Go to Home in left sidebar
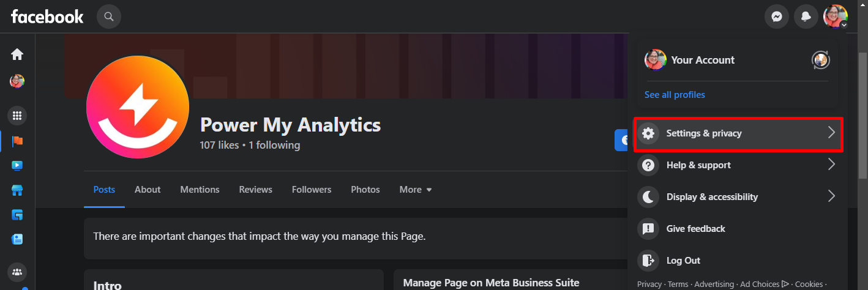Image resolution: width=868 pixels, height=290 pixels. pyautogui.click(x=17, y=54)
